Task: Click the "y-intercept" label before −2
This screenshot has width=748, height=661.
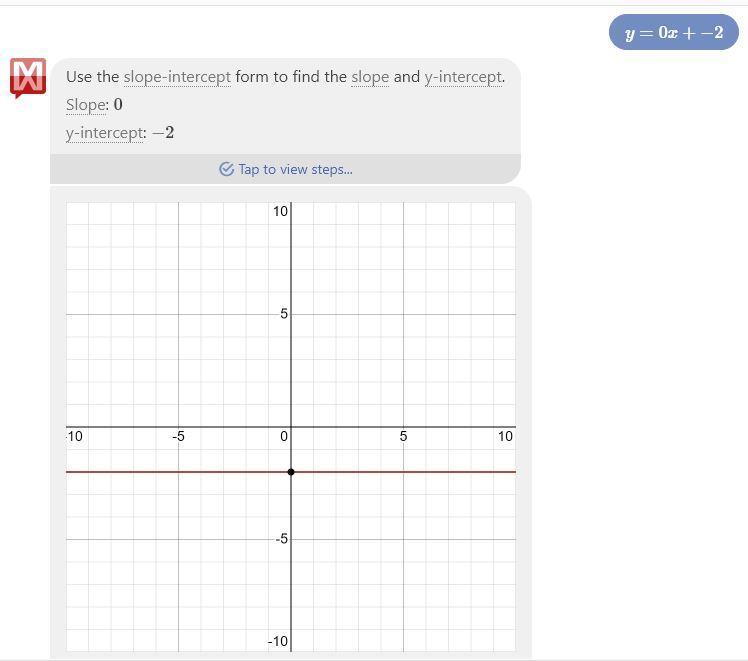Action: tap(105, 133)
